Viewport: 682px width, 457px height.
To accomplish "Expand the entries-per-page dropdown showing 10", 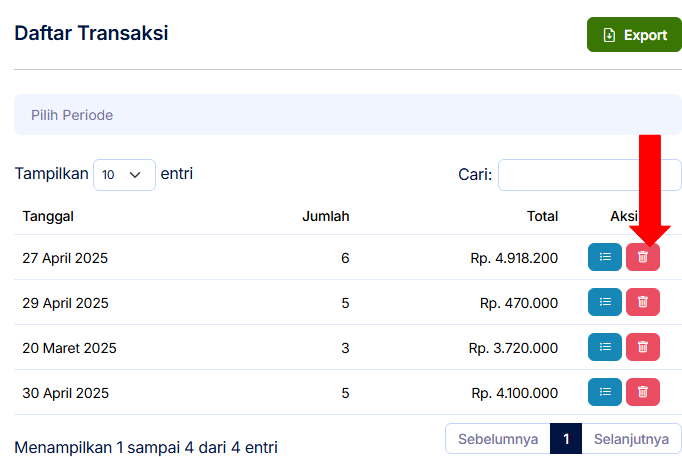I will pyautogui.click(x=124, y=175).
